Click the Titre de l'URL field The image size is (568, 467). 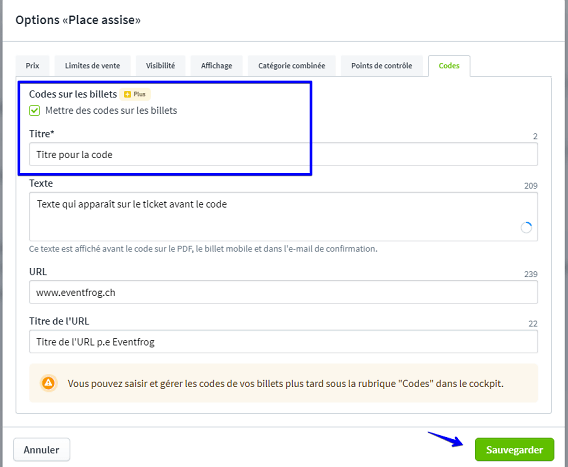(x=283, y=342)
